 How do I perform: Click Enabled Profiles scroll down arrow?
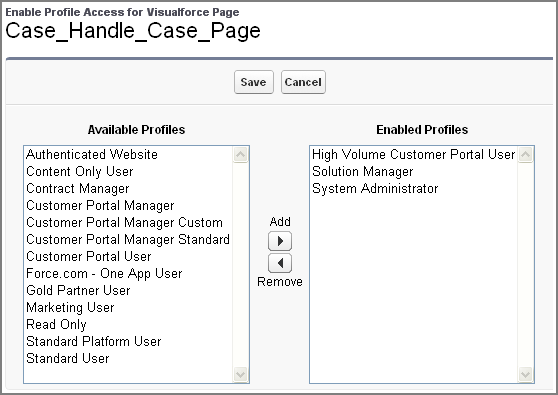coord(526,374)
